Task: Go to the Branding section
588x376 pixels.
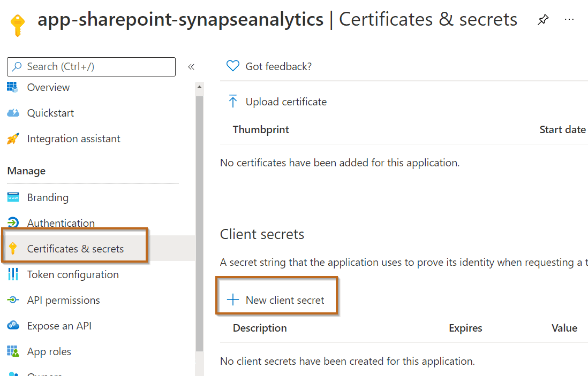Action: [48, 197]
